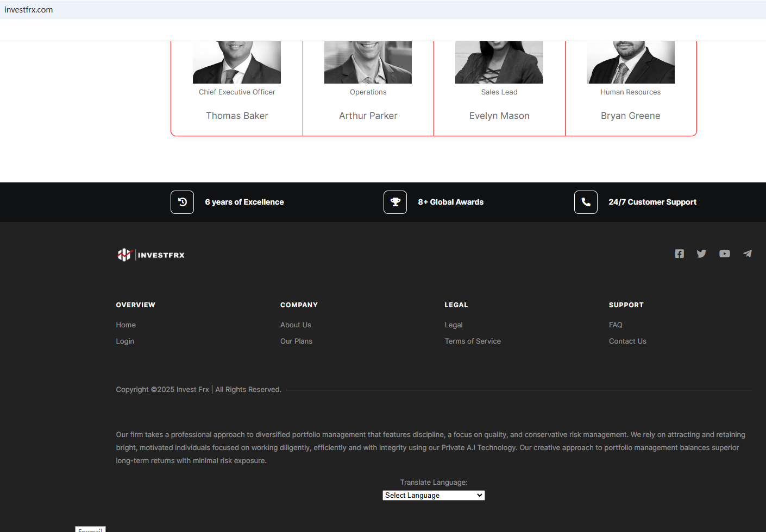Click Arthur Parker's portrait photo
This screenshot has height=532, width=766.
pyautogui.click(x=368, y=62)
